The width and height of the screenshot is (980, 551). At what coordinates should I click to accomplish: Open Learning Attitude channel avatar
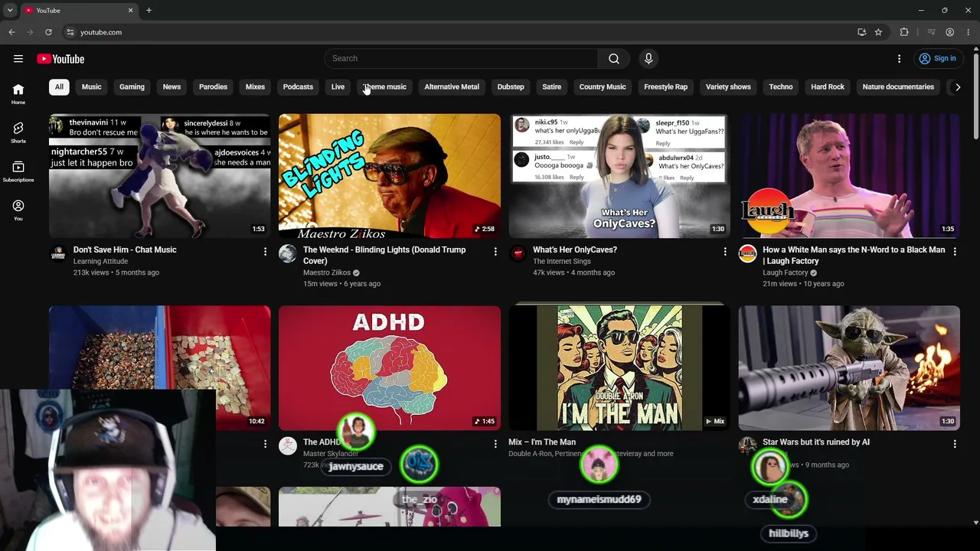pyautogui.click(x=58, y=253)
